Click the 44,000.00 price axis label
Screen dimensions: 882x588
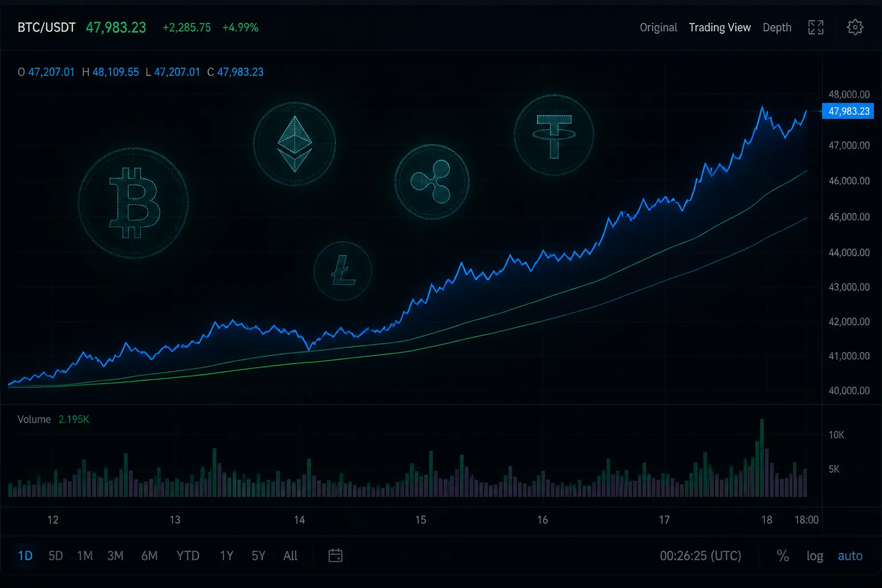pyautogui.click(x=849, y=253)
